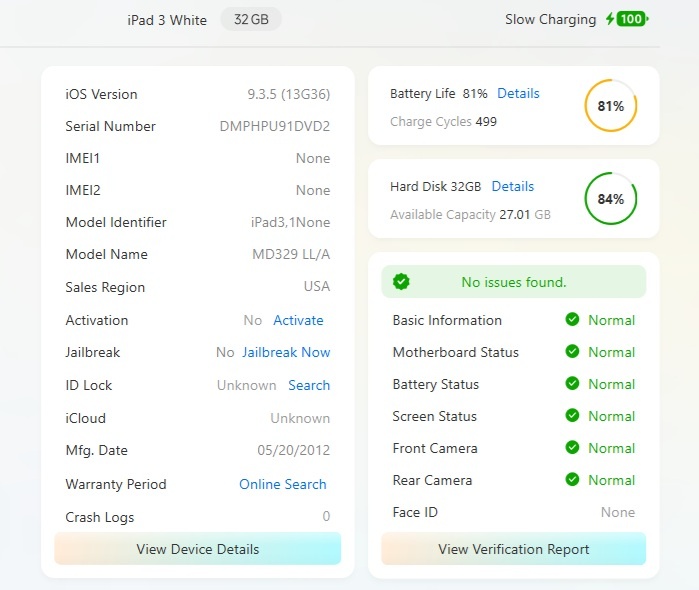Open Hard Disk Details link

coord(513,186)
